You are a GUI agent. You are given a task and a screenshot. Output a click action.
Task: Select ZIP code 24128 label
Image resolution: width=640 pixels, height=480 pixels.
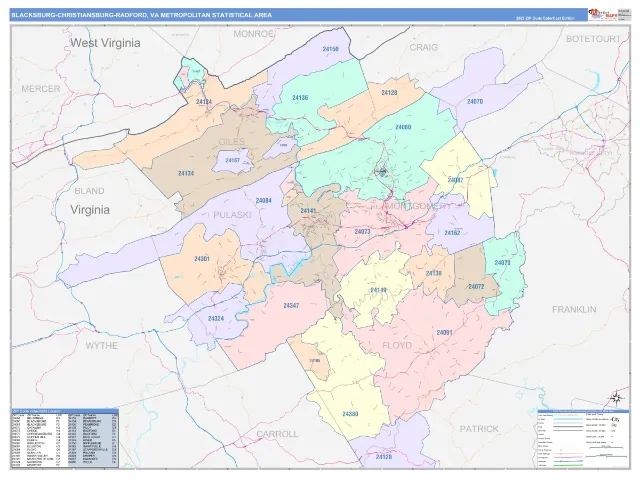pos(389,93)
